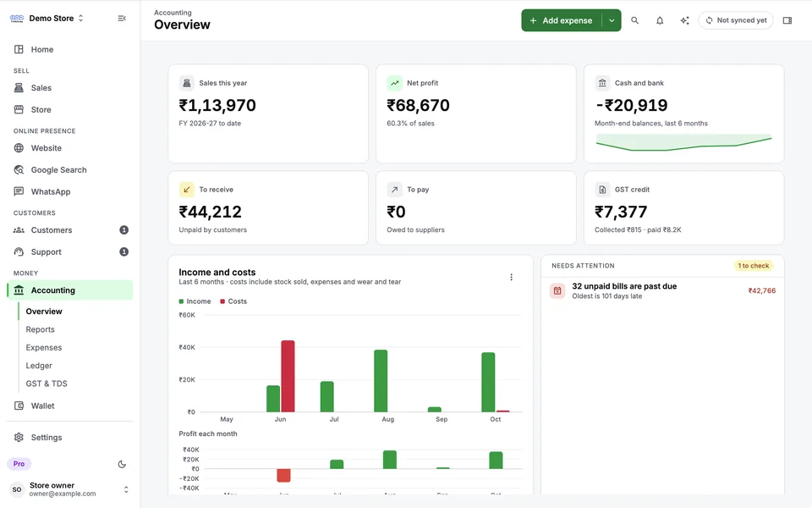Toggle the right side panel icon
This screenshot has width=812, height=508.
787,20
